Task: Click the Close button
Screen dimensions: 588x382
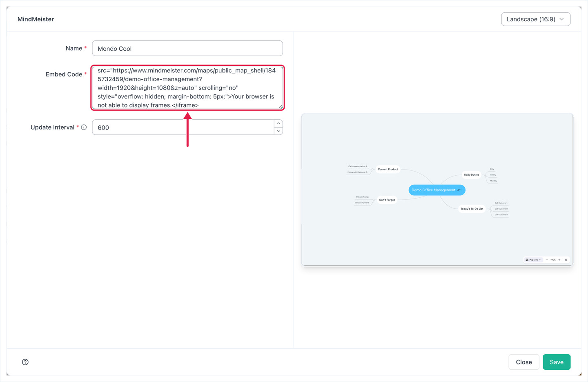Action: (524, 362)
